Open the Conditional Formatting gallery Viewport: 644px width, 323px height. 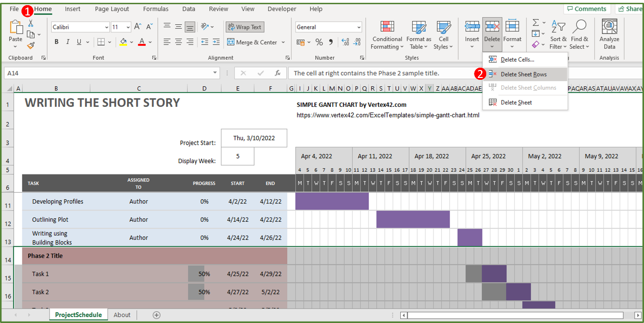tap(387, 35)
